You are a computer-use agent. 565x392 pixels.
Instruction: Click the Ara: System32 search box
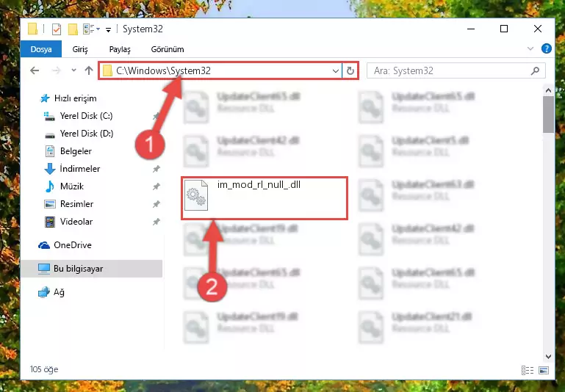tap(456, 71)
